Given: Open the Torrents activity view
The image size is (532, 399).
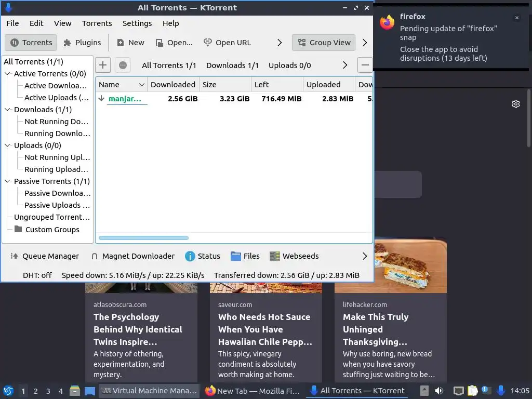Looking at the screenshot, I should point(31,43).
